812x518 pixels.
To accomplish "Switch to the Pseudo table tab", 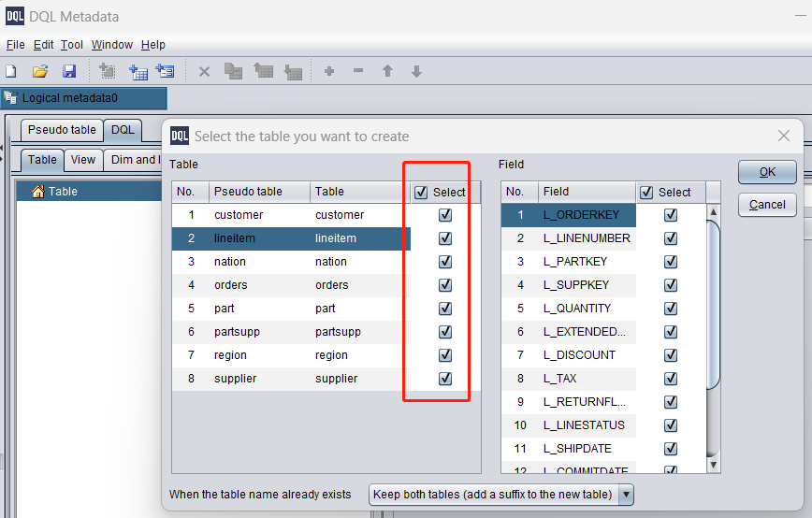I will pos(62,130).
